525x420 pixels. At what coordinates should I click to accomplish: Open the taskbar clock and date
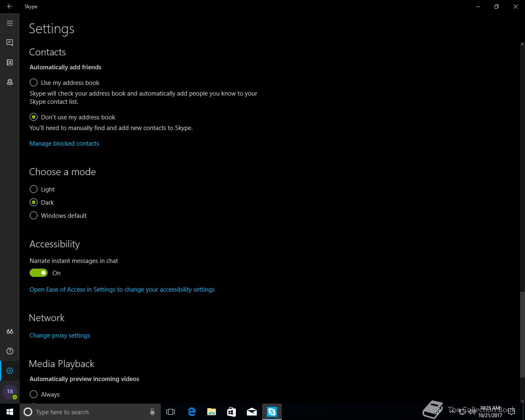click(490, 412)
